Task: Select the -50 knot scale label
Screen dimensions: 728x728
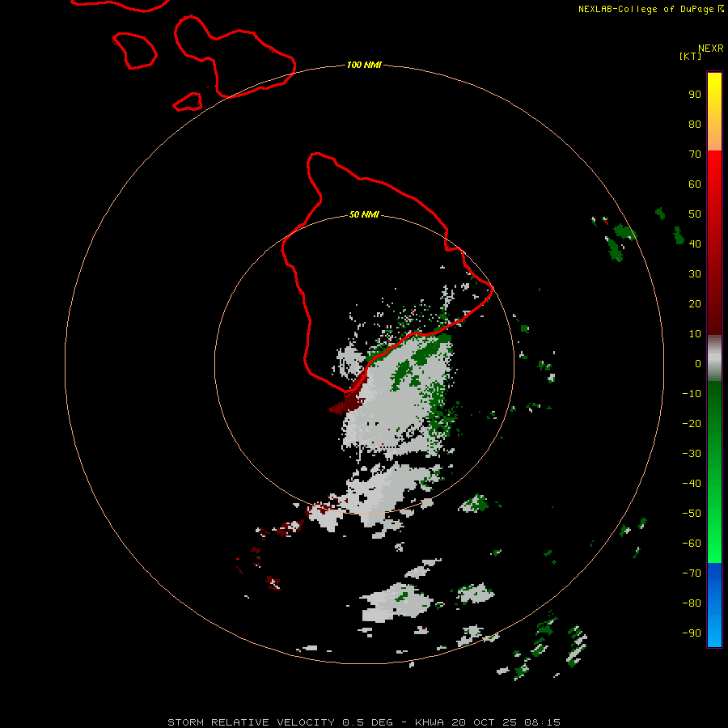Action: [x=692, y=514]
